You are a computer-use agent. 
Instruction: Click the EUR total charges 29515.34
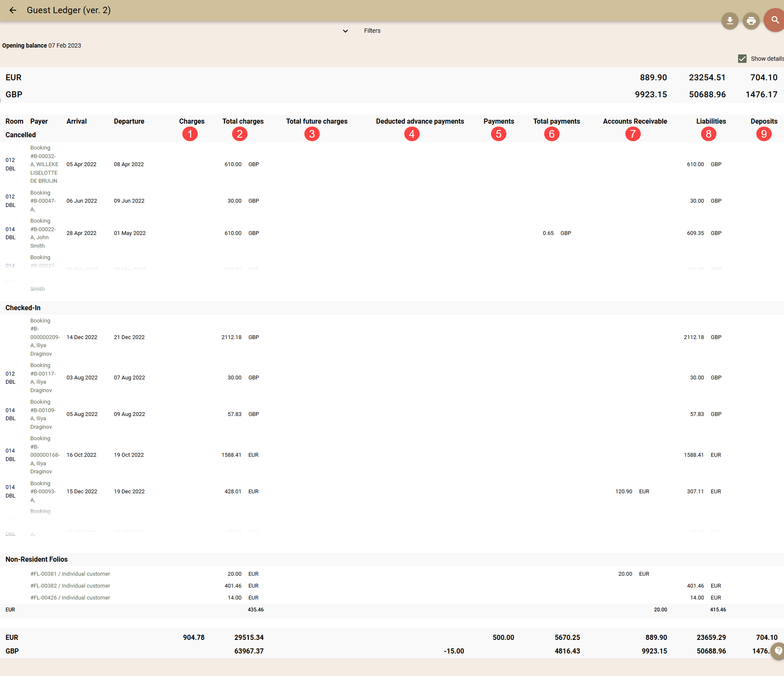pos(249,637)
